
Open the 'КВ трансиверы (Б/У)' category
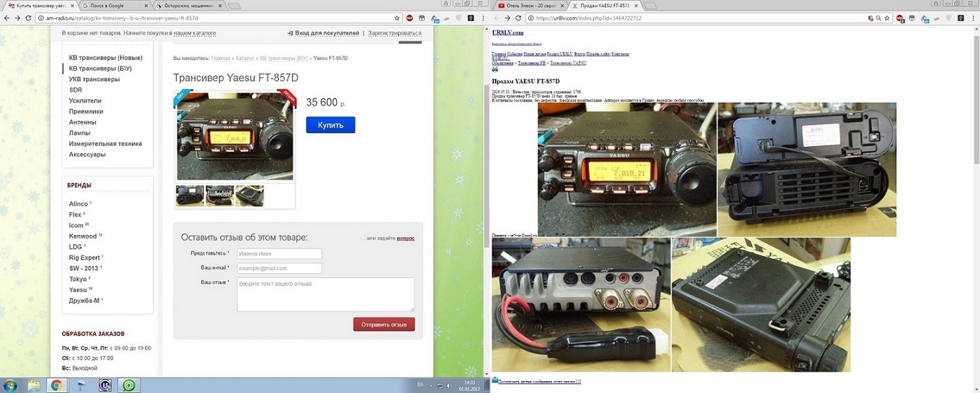tap(100, 69)
